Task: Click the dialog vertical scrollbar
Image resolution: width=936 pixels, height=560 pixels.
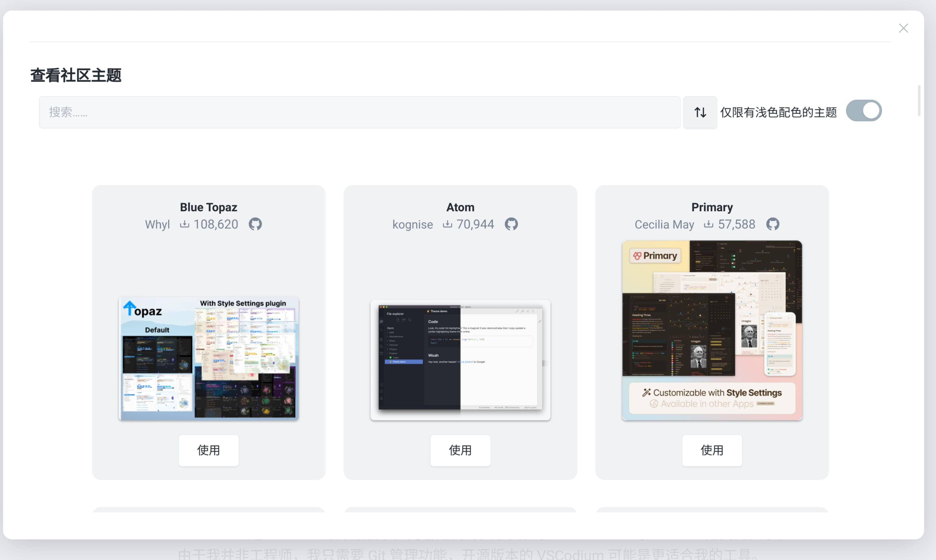Action: coord(919,101)
